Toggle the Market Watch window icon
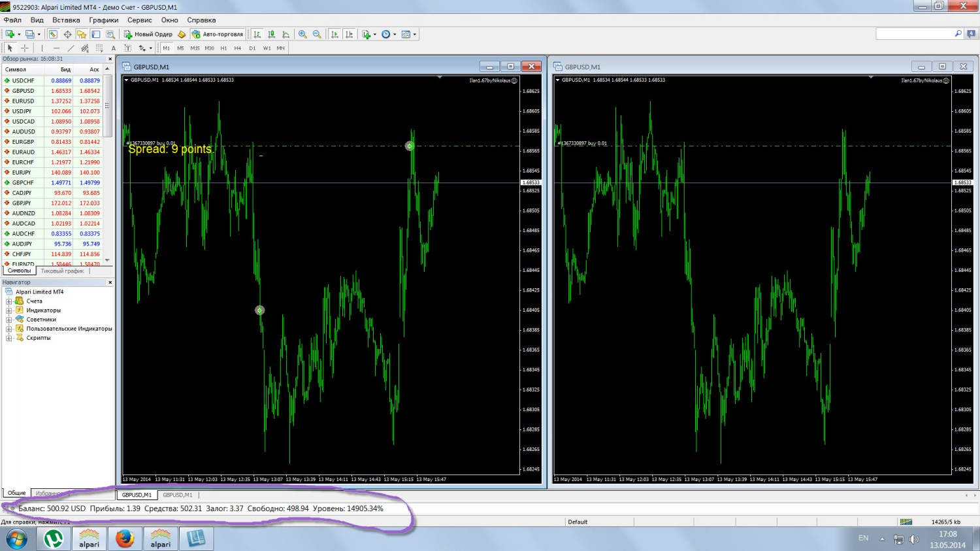The image size is (980, 551). [x=53, y=34]
